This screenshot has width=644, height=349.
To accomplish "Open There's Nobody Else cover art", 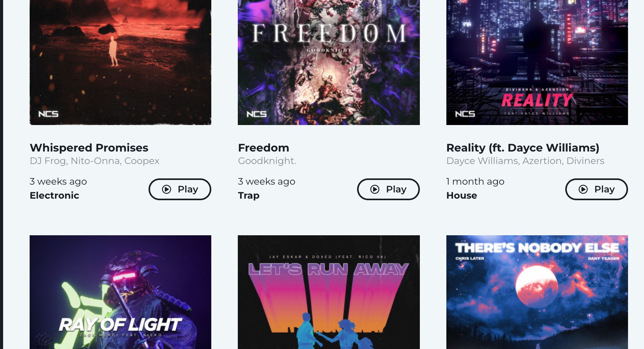I will pyautogui.click(x=537, y=292).
